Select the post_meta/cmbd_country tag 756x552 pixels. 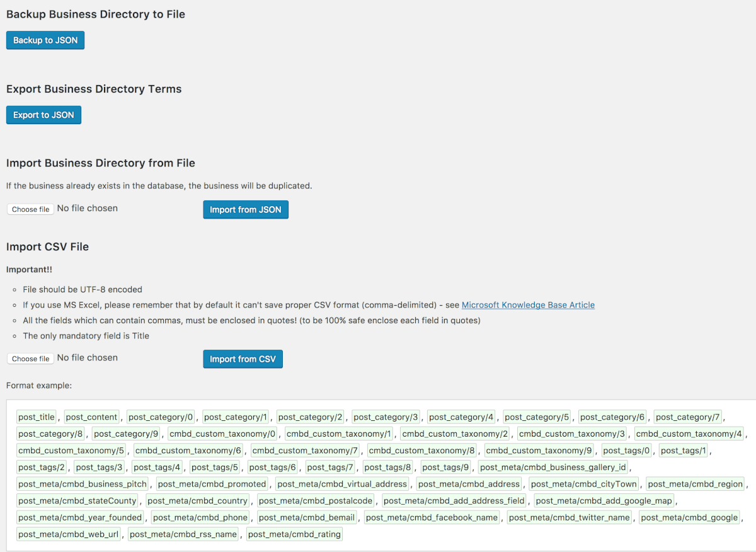tap(198, 501)
